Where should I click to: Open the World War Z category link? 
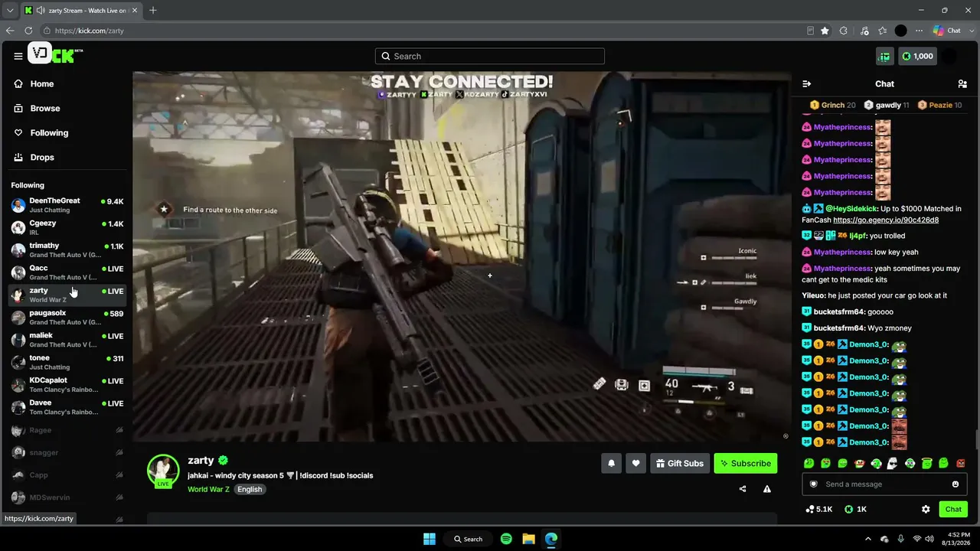tap(208, 489)
